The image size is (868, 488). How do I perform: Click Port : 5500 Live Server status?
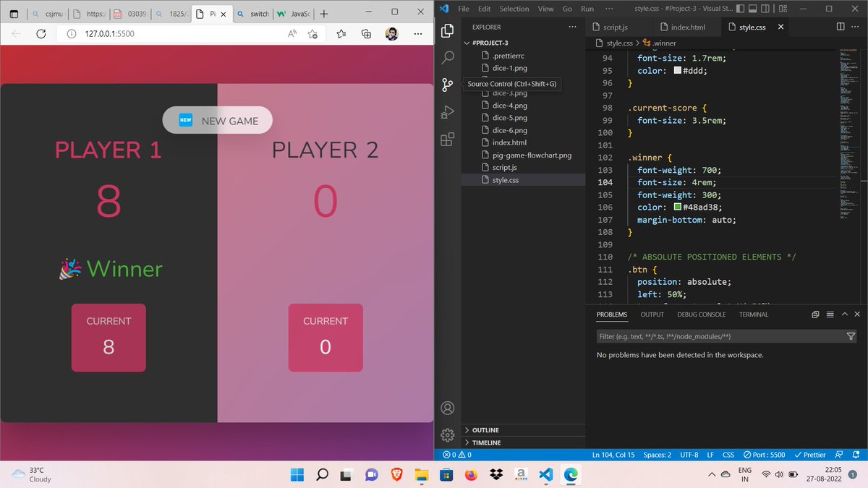(x=764, y=455)
